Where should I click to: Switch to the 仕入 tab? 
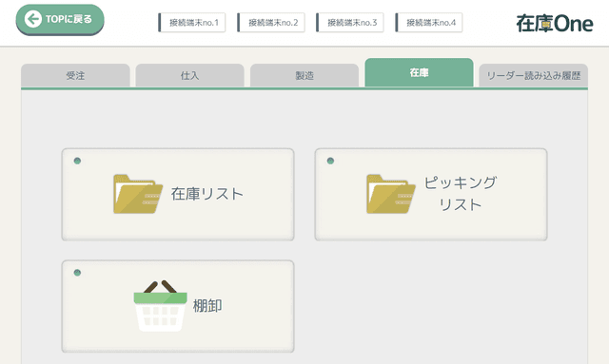[x=190, y=75]
